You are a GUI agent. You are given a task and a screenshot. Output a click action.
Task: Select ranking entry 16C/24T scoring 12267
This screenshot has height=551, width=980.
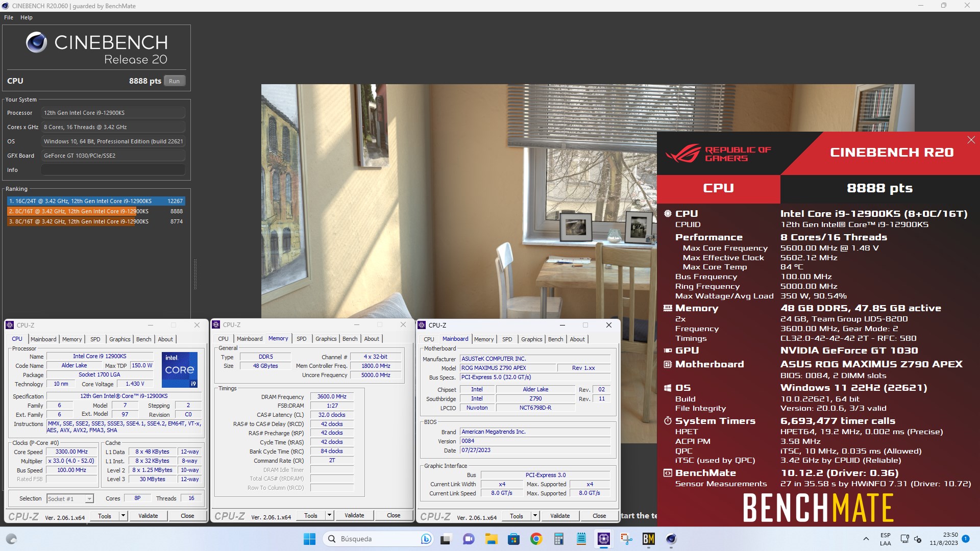[x=96, y=201]
